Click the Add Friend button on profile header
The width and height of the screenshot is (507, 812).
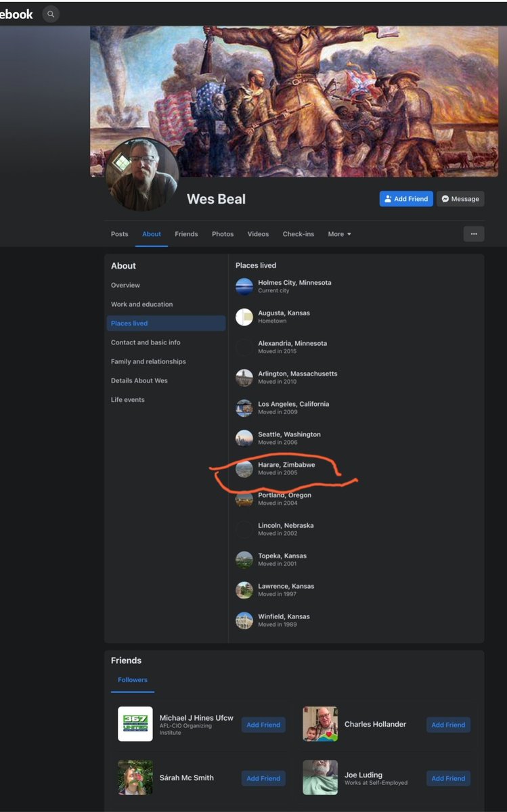point(406,199)
